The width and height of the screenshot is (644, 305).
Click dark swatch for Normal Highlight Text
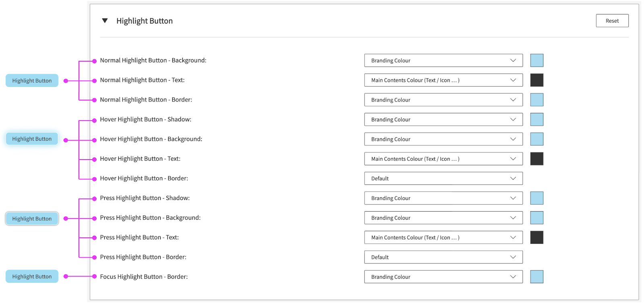537,80
